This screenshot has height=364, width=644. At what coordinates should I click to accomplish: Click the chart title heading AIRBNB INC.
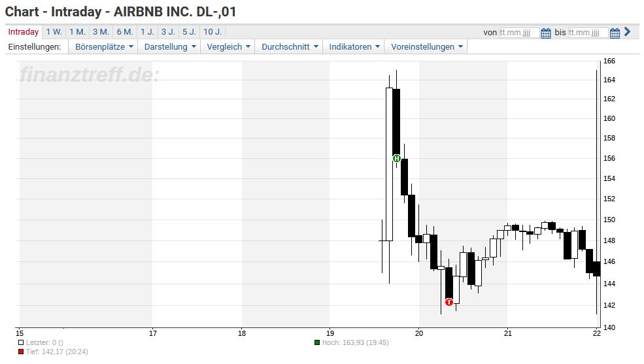coord(121,12)
